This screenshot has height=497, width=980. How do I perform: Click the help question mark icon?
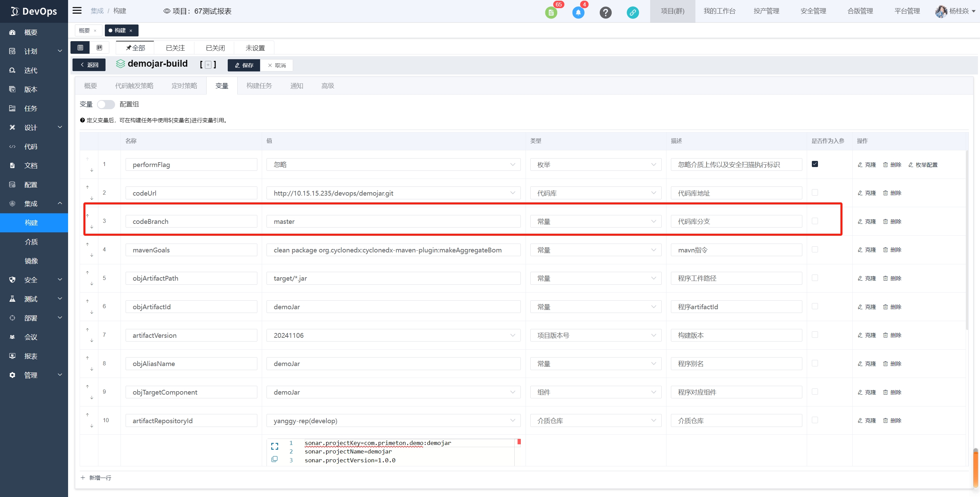[x=605, y=12]
